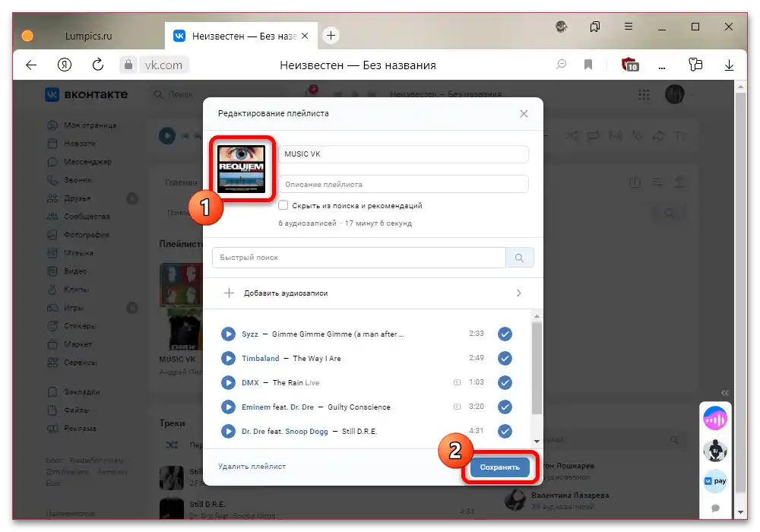Click the vk.com address field
The image size is (760, 532).
pyautogui.click(x=163, y=65)
